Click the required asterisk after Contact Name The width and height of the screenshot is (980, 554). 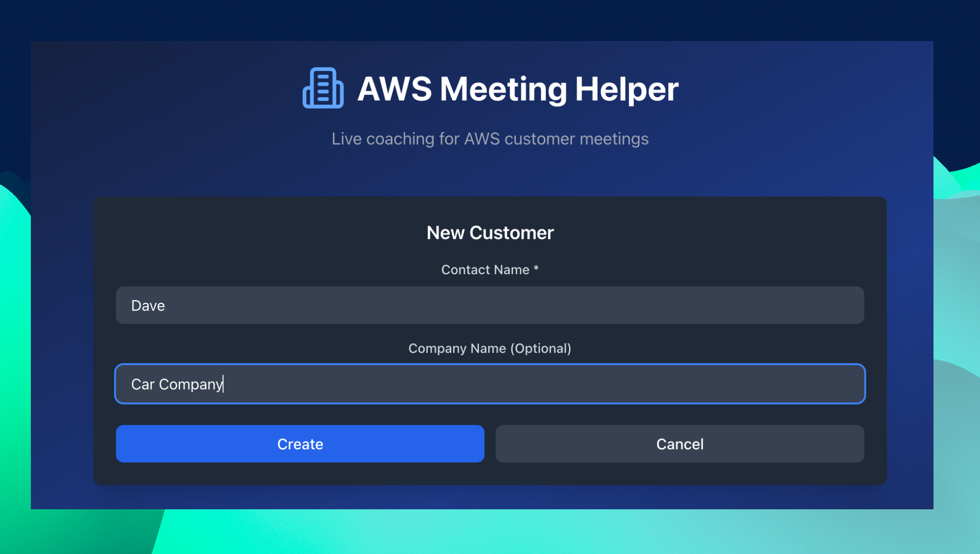coord(536,268)
